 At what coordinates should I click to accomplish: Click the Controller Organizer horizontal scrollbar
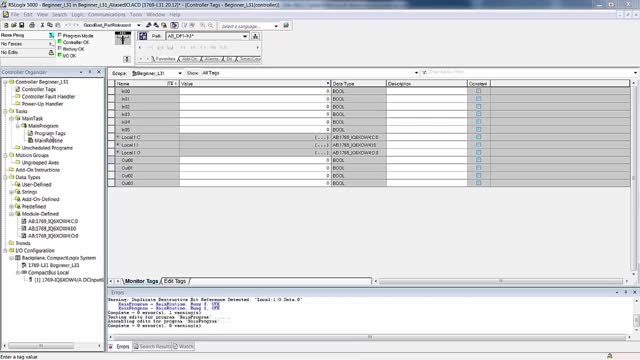41,346
